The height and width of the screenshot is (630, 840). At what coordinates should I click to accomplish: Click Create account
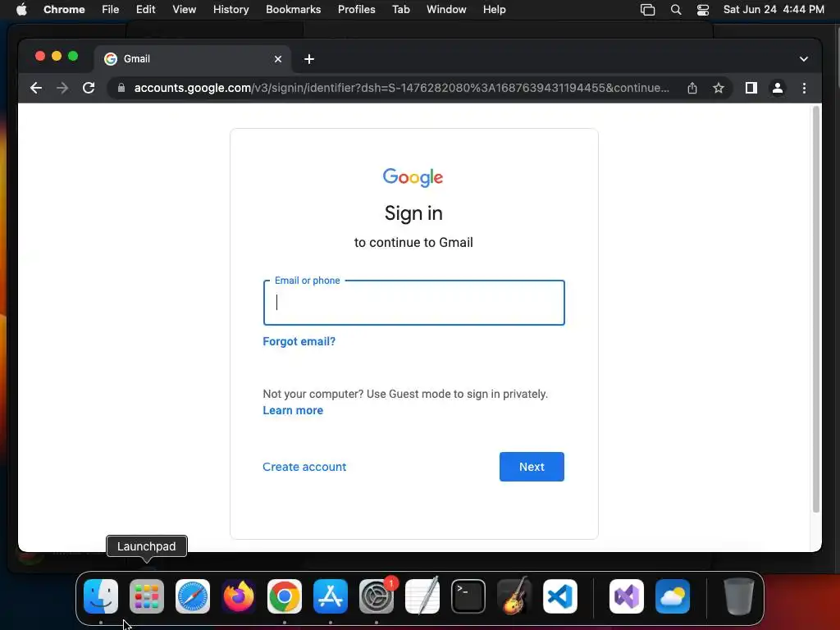304,467
